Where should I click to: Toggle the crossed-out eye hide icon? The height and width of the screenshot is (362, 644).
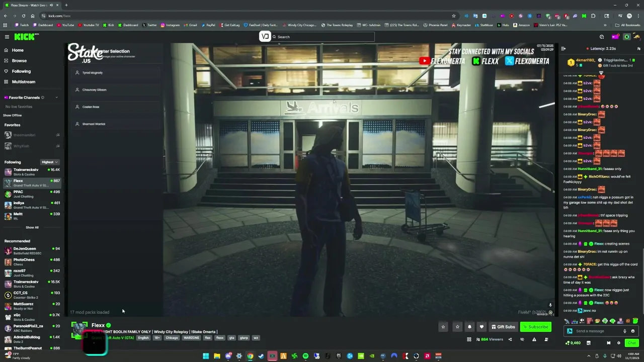coord(522,339)
